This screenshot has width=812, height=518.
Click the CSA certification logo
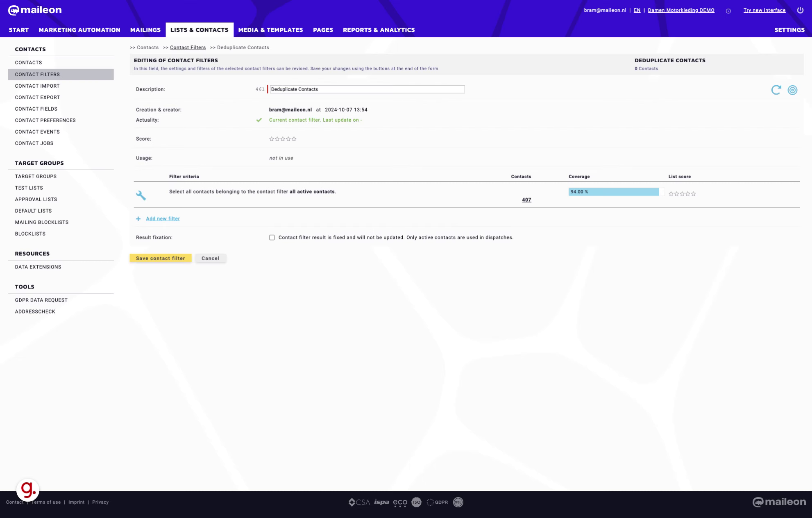point(359,502)
